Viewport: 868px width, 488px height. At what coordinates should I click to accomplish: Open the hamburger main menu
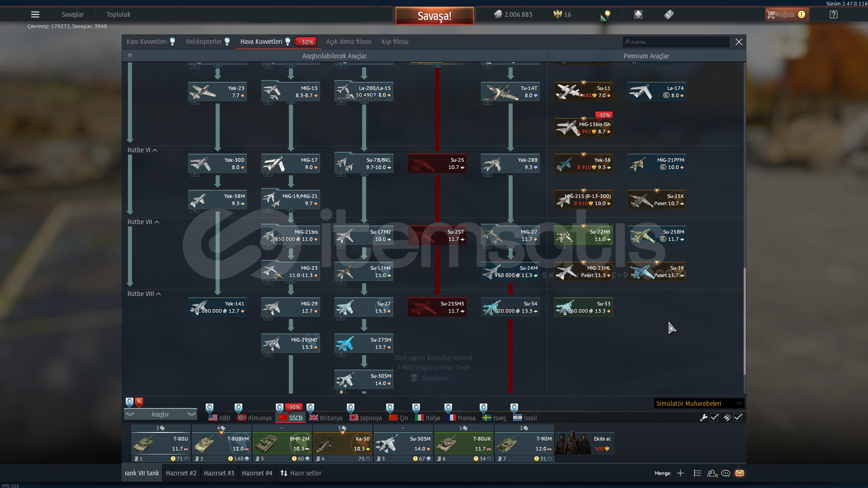pos(35,14)
